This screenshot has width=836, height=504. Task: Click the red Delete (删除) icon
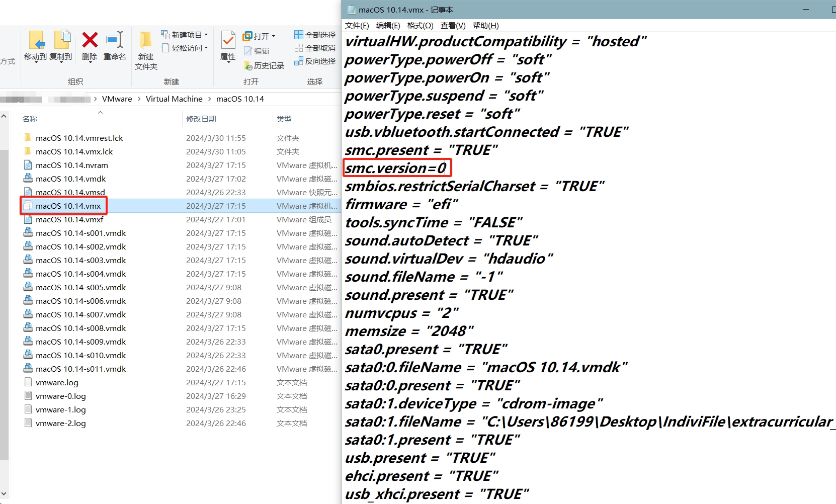[x=90, y=40]
